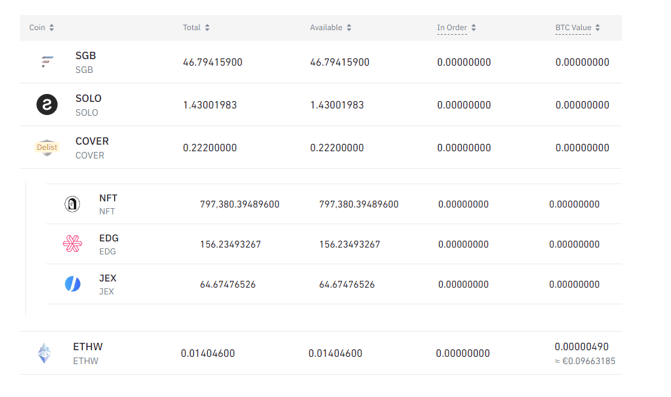The image size is (671, 397).
Task: Click ETHW BTC value 0.0000490
Action: pyautogui.click(x=582, y=347)
